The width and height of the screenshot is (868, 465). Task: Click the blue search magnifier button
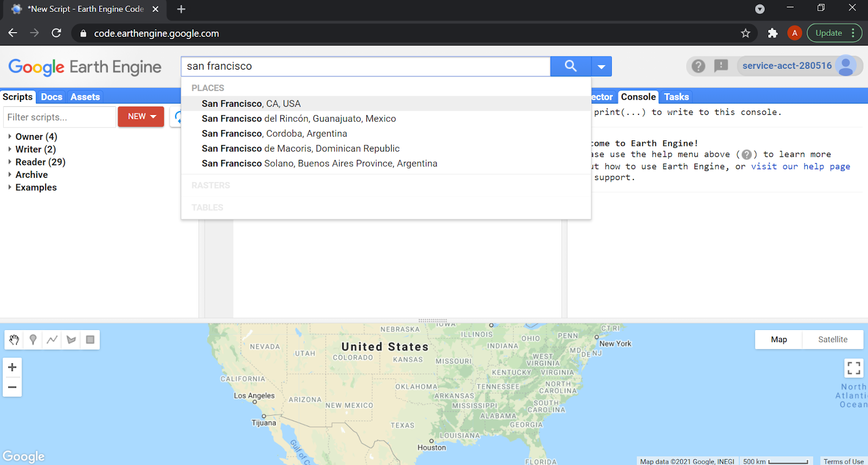(x=570, y=66)
